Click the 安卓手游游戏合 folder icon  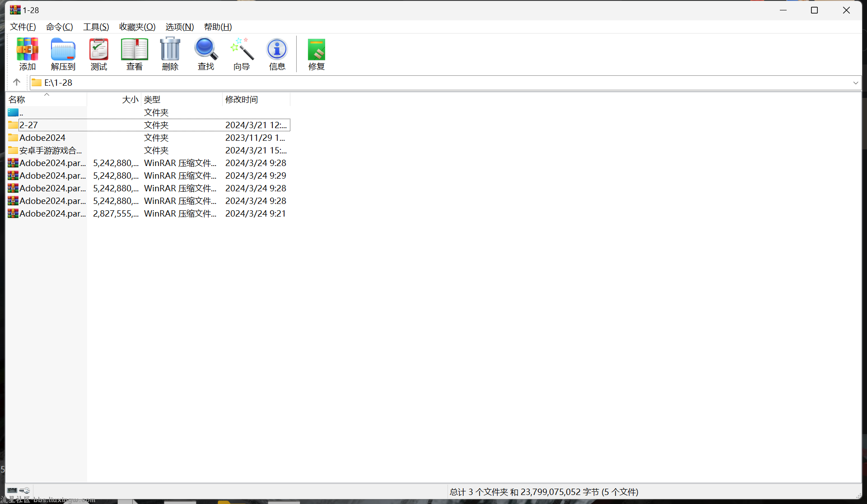tap(13, 150)
